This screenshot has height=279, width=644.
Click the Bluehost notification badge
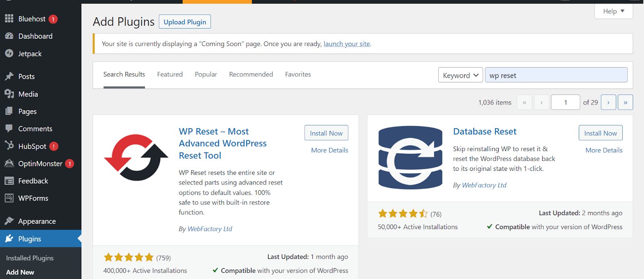pos(53,19)
